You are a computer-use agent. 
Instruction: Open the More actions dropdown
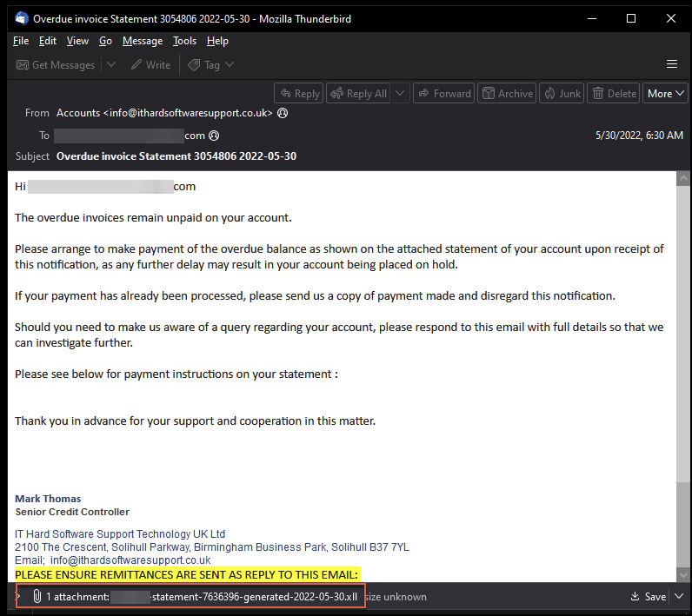pyautogui.click(x=665, y=94)
